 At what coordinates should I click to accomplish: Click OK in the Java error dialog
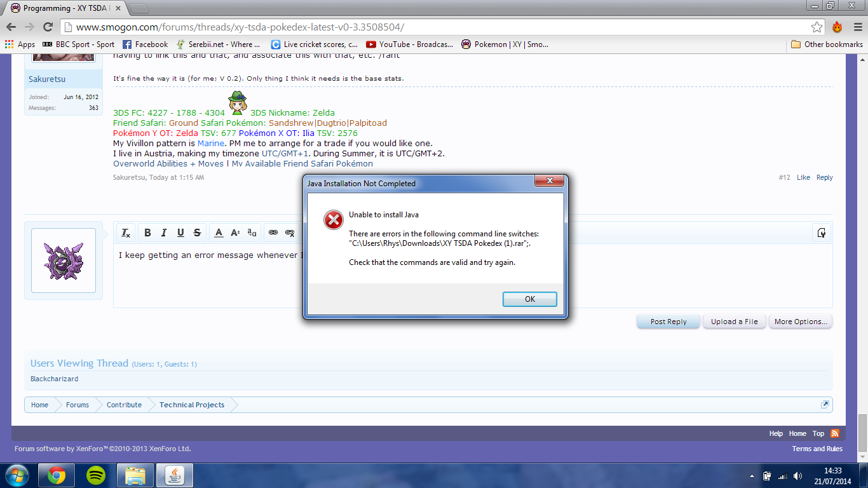click(x=530, y=299)
